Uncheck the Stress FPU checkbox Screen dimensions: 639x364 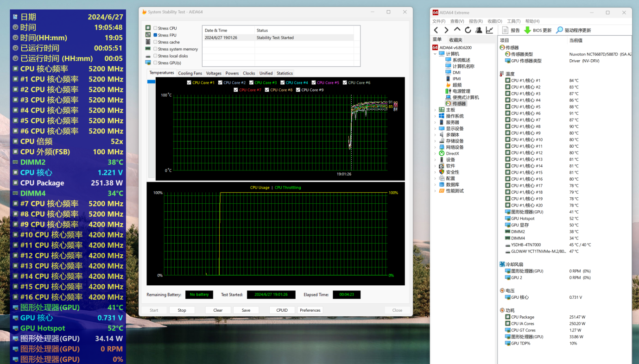(x=155, y=35)
